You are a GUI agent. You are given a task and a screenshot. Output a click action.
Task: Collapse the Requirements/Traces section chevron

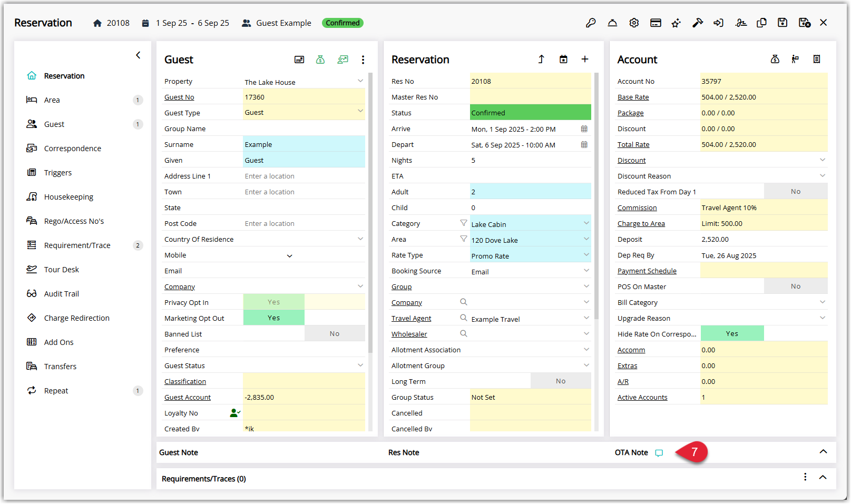click(823, 477)
